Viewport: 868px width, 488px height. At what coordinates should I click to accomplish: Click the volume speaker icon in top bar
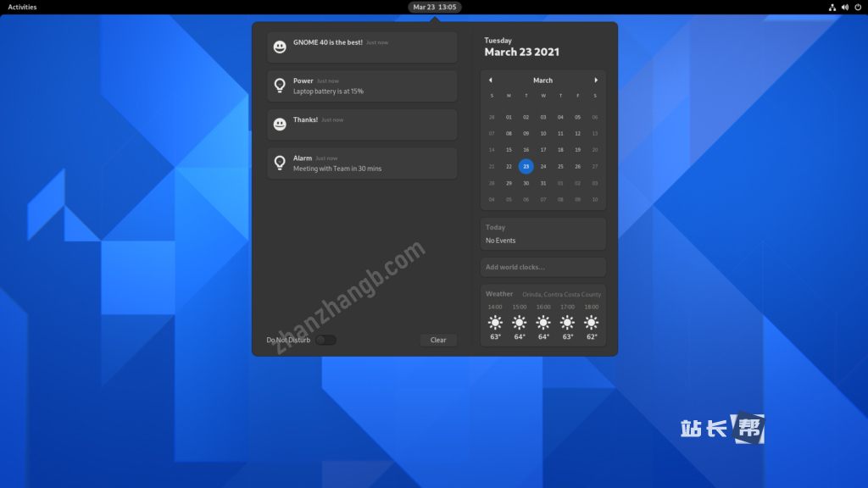pyautogui.click(x=844, y=7)
